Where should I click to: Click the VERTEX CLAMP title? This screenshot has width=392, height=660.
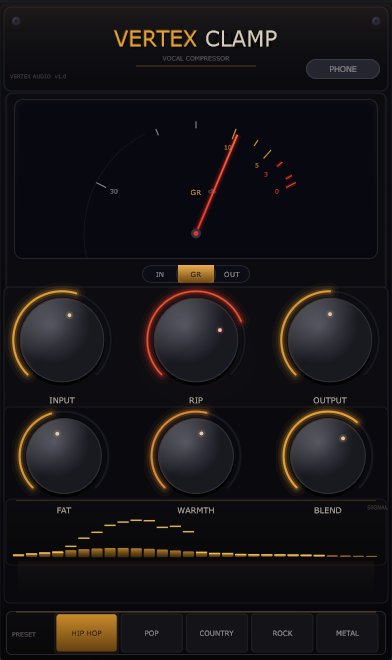[196, 39]
